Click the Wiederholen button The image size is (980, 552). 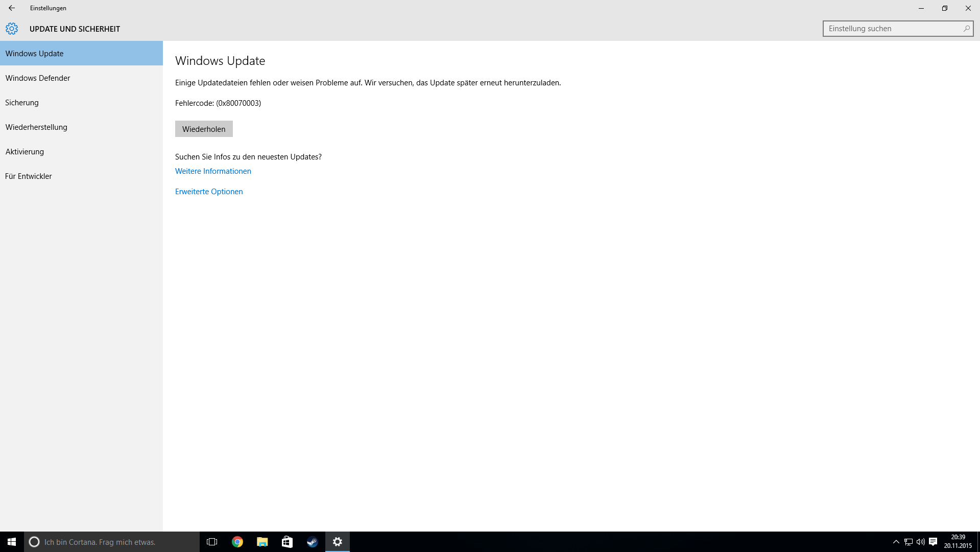(204, 129)
